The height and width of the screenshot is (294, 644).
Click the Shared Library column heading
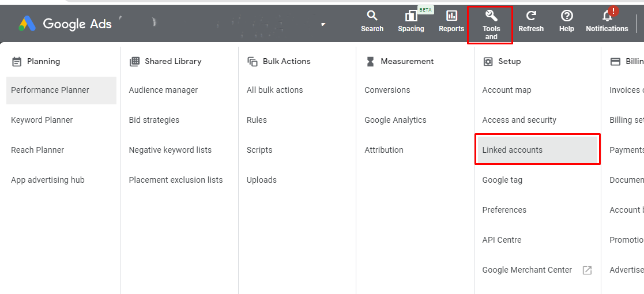[173, 61]
